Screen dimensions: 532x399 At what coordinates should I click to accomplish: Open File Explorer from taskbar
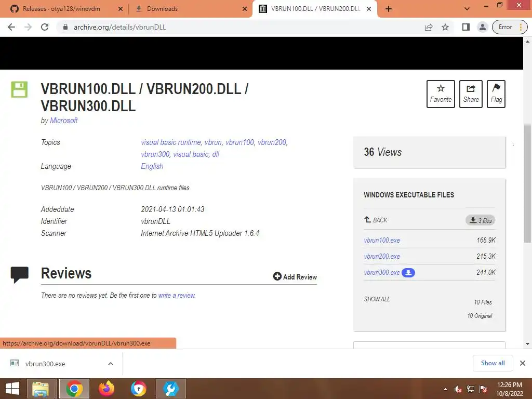click(41, 389)
